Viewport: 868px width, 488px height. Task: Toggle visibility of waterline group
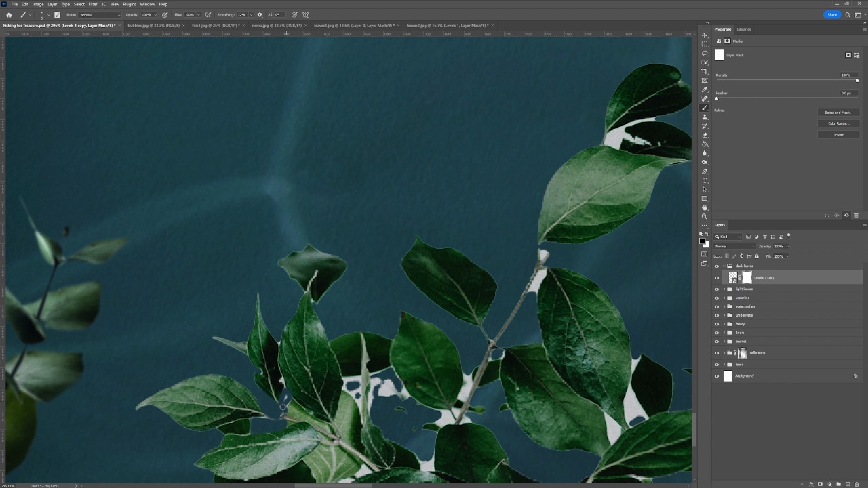[x=717, y=298]
